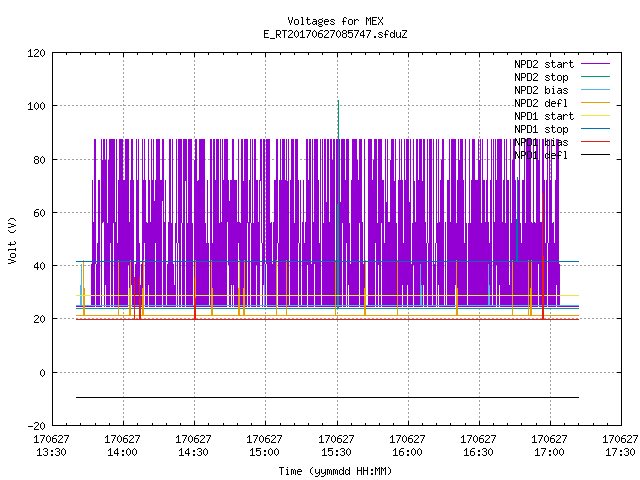This screenshot has height=480, width=640.
Task: Click the x-axis tick label 15:30
Action: click(336, 452)
